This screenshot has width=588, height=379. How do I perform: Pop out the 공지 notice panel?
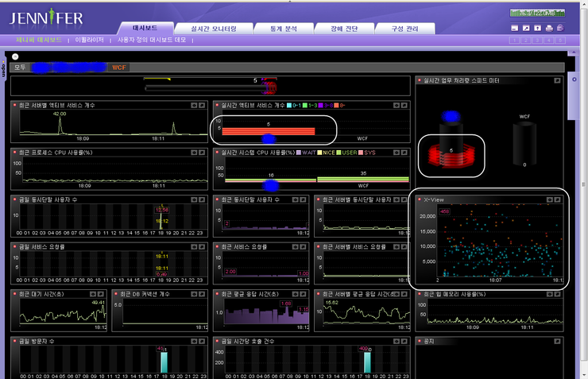[x=557, y=342]
